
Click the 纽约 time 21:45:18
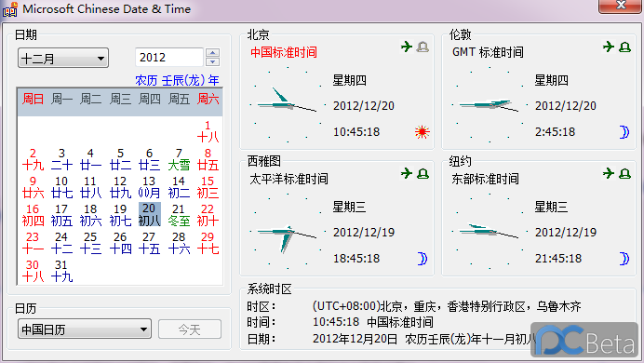(x=558, y=259)
